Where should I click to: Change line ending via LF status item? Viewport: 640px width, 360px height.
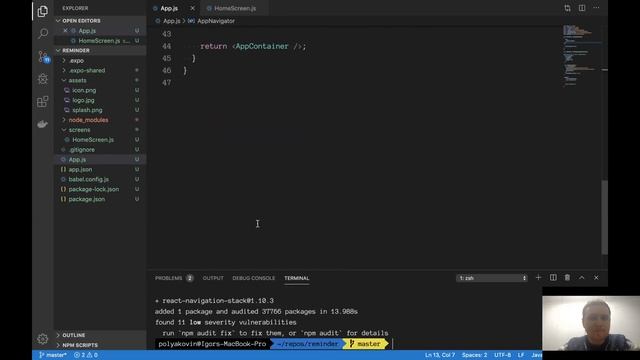(521, 355)
